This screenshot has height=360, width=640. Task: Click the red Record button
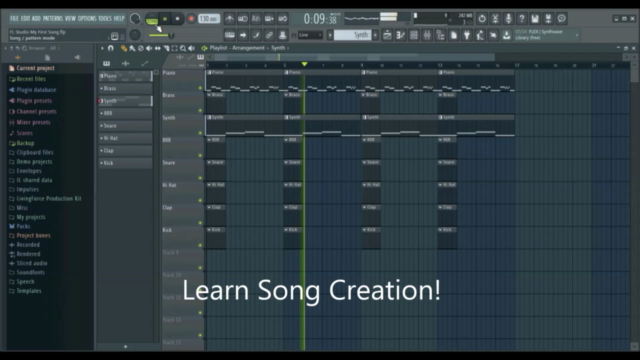[x=191, y=18]
